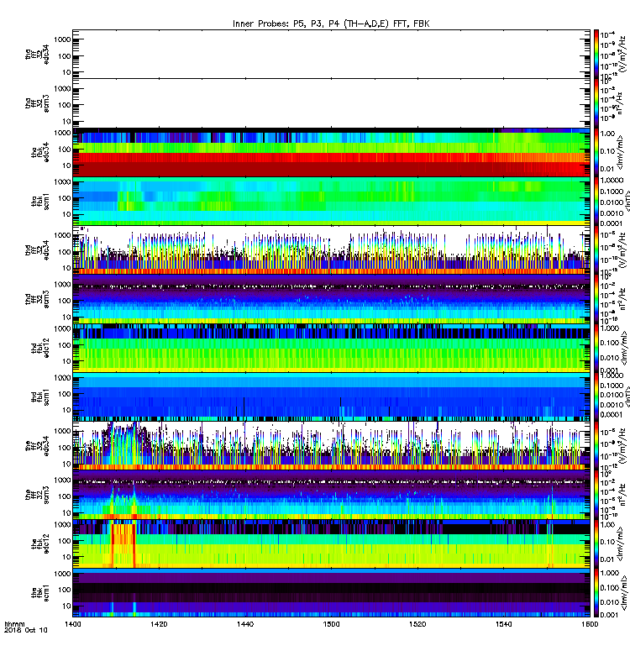Click the color bar beside tha fbk edc34 panel
Screen dimensions: 630x672
(596, 152)
